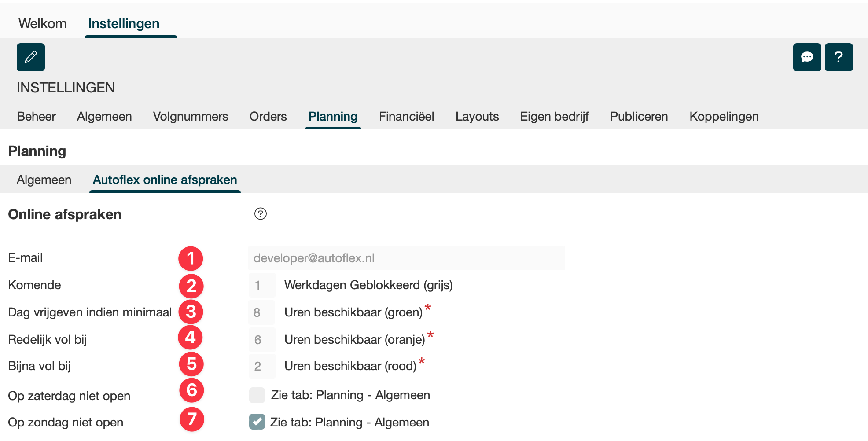
Task: Click the Uren beschikbaar (groen) hours field
Action: tap(262, 313)
